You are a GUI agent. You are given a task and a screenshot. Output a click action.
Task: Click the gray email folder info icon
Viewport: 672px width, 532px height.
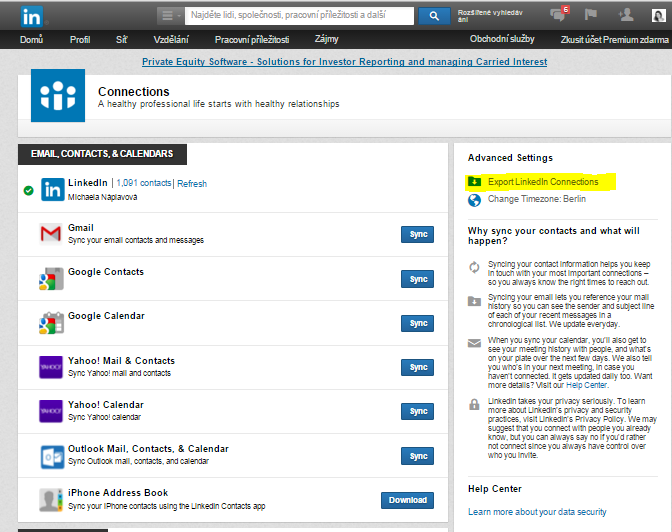pyautogui.click(x=474, y=301)
